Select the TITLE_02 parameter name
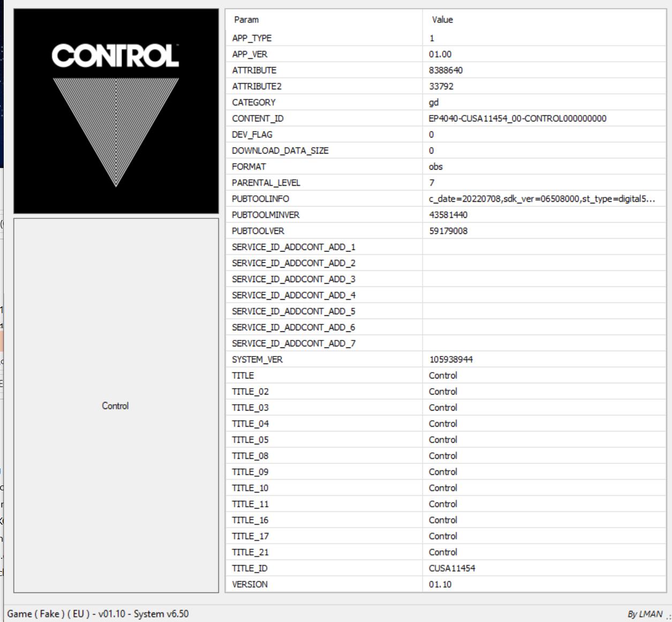Screen dimensions: 672x622 point(250,391)
